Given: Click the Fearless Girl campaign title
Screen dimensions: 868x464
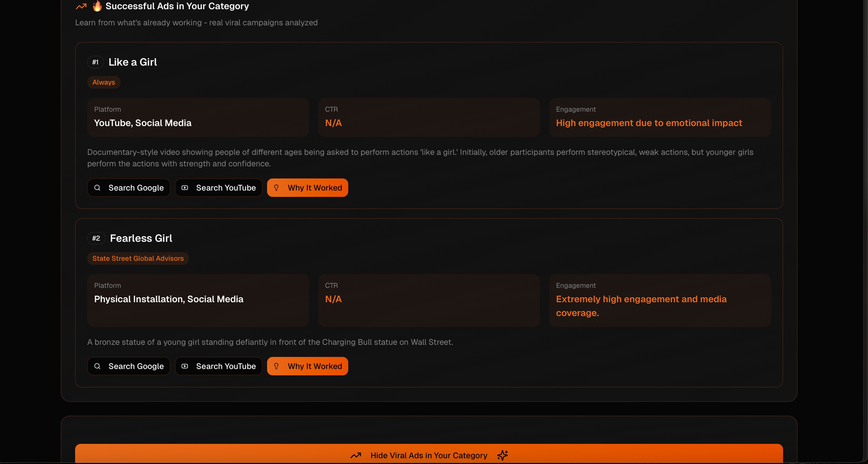Looking at the screenshot, I should coord(141,238).
